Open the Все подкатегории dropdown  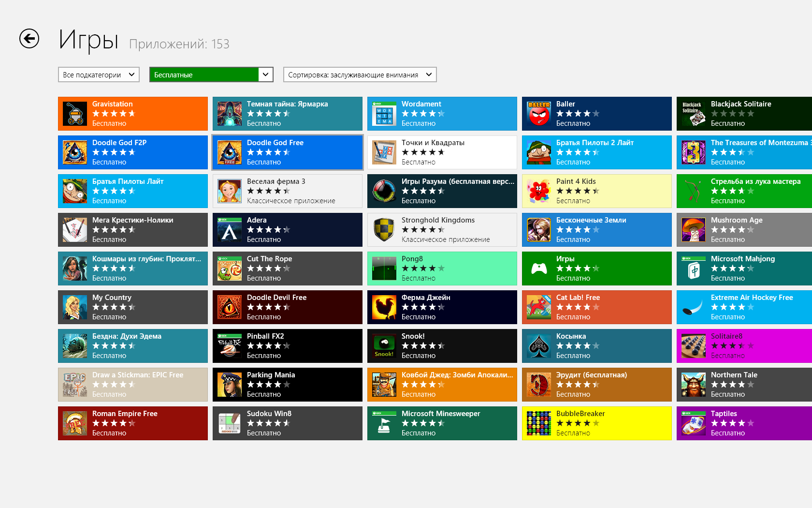pyautogui.click(x=99, y=75)
